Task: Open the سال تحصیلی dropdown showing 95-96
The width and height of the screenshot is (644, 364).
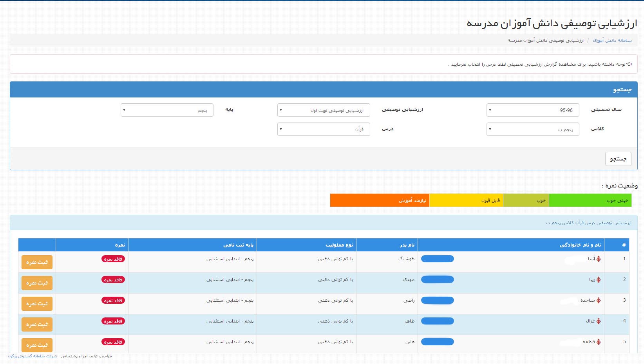Action: pyautogui.click(x=532, y=110)
